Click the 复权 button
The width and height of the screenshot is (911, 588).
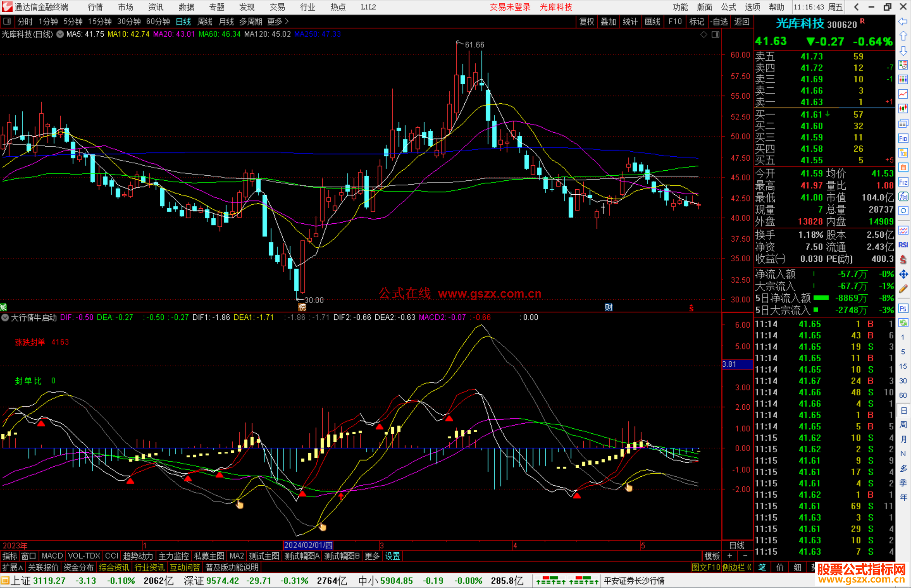pos(587,21)
